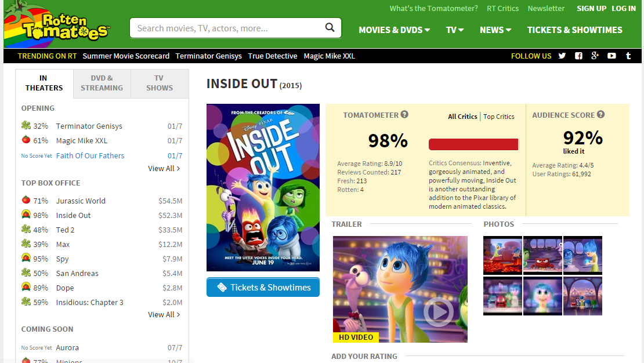The height and width of the screenshot is (363, 644).
Task: Switch to the DVD & Streaming tab
Action: [102, 84]
